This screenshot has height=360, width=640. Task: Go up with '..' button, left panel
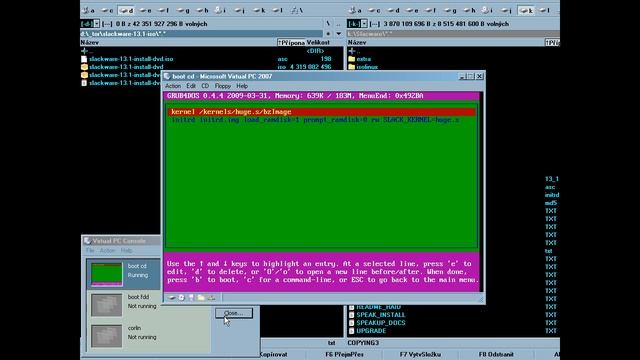pos(338,24)
